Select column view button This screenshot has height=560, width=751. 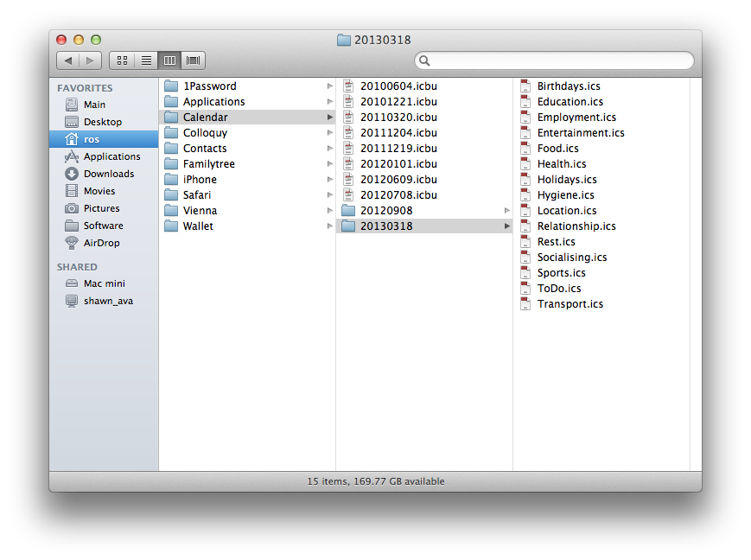coord(169,60)
